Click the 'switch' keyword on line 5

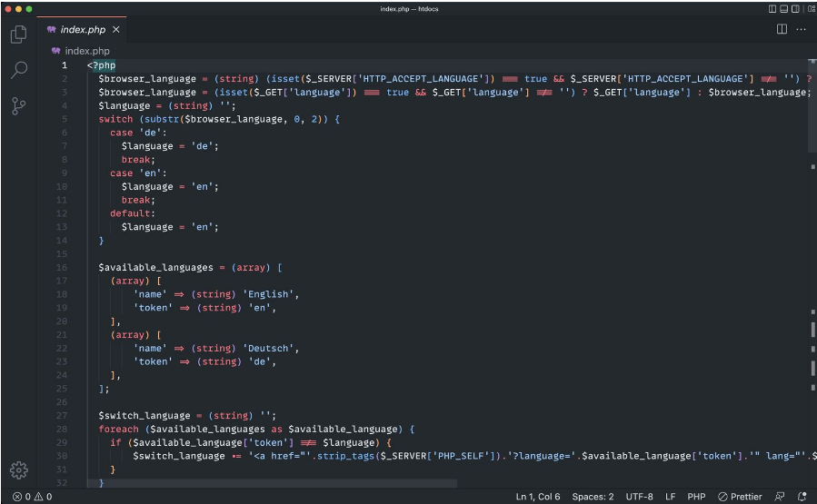click(x=115, y=119)
